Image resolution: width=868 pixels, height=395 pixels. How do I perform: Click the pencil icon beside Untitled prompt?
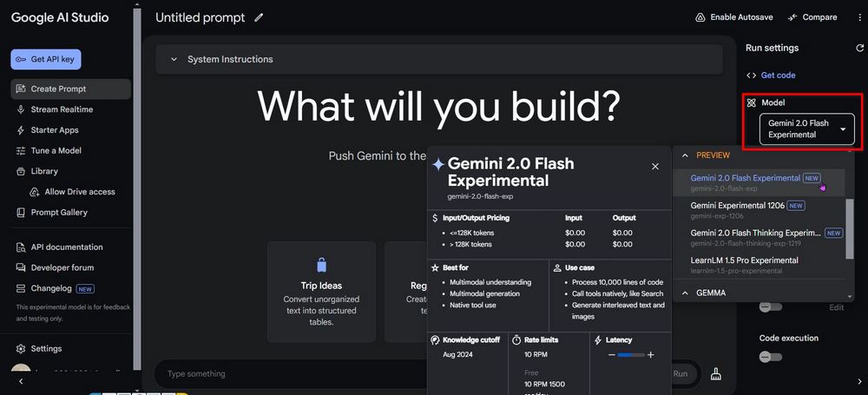click(259, 17)
